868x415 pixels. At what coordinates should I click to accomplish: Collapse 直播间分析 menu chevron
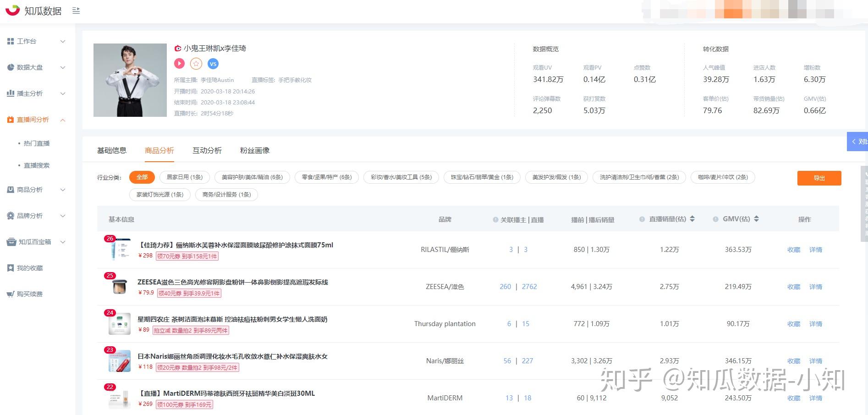[63, 120]
